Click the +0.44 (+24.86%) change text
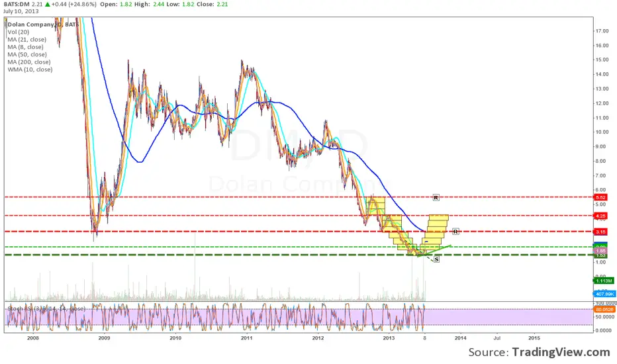Image resolution: width=617 pixels, height=364 pixels. click(73, 5)
